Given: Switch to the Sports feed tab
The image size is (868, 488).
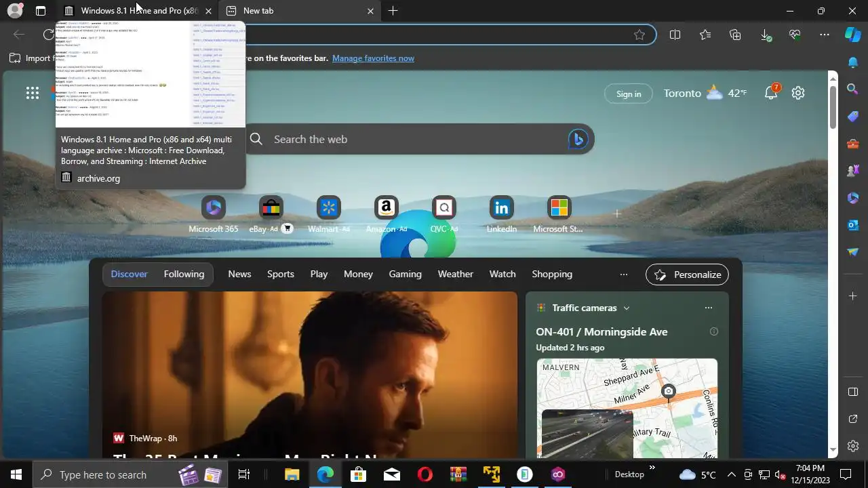Looking at the screenshot, I should (281, 274).
